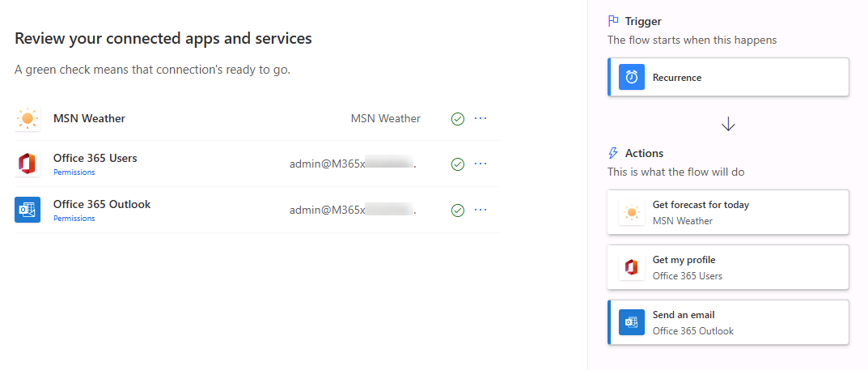This screenshot has height=370, width=868.
Task: Click the Office 365 Outlook envelope icon
Action: (28, 210)
